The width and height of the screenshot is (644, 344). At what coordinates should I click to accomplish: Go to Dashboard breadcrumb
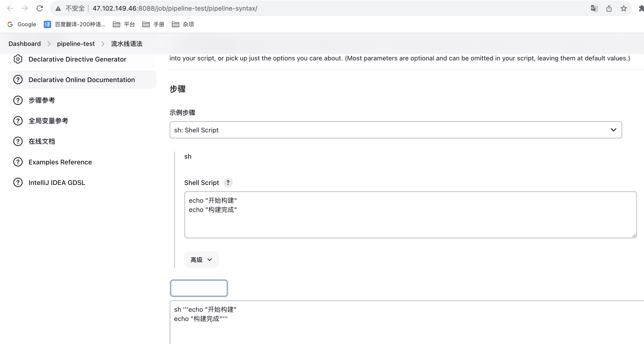[x=24, y=44]
